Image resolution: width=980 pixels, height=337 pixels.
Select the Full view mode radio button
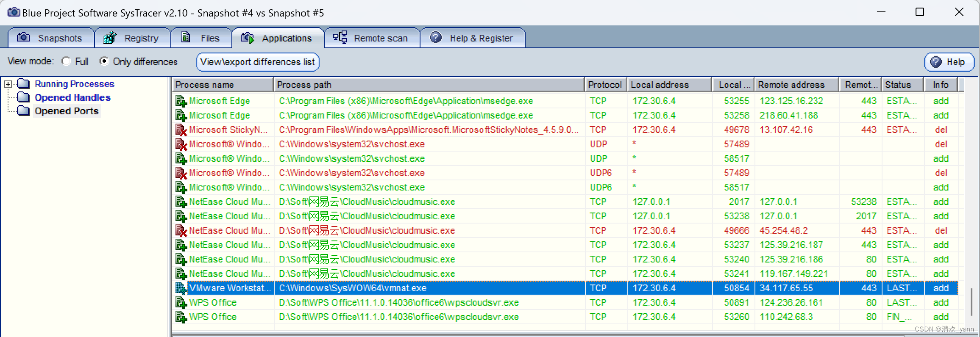click(66, 61)
